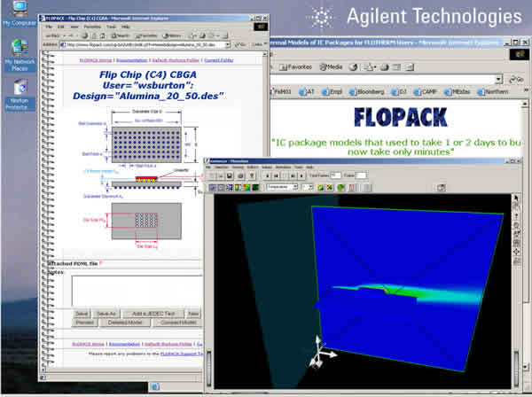Open the Documentation link at page top
The width and height of the screenshot is (532, 397).
(131, 60)
